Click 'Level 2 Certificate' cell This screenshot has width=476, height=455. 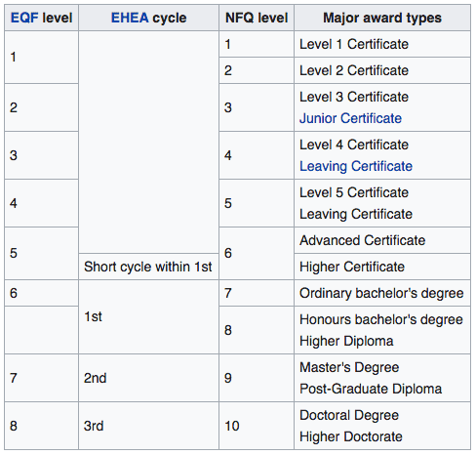point(382,70)
